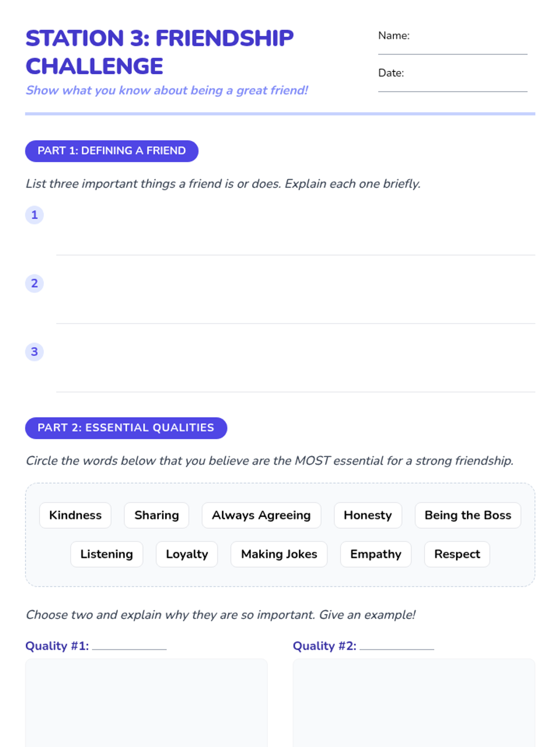Viewport: 560px width, 747px height.
Task: Select the number 1 circle badge
Action: pyautogui.click(x=35, y=215)
